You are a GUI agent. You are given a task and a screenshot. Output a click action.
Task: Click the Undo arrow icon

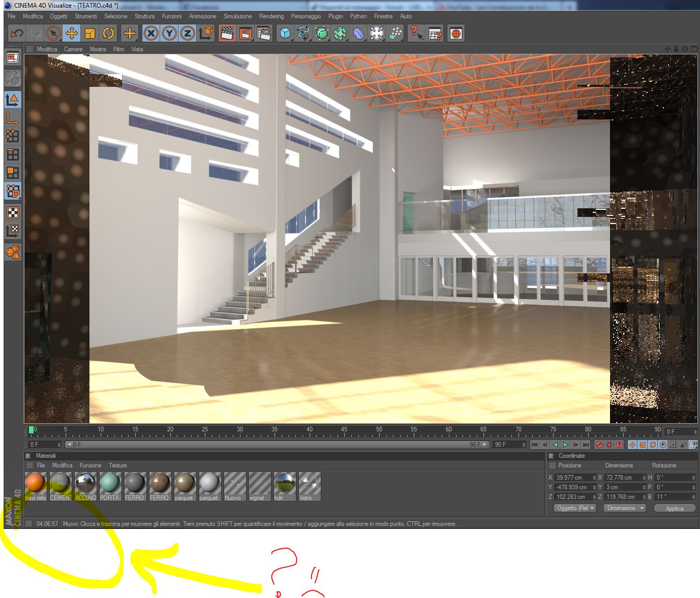tap(17, 34)
